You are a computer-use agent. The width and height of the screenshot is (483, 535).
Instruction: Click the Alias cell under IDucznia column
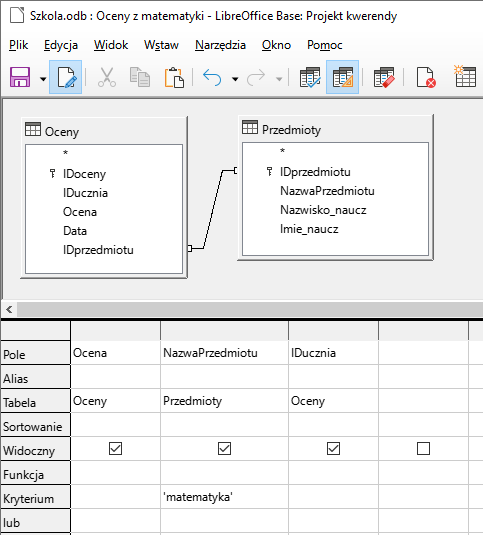334,377
